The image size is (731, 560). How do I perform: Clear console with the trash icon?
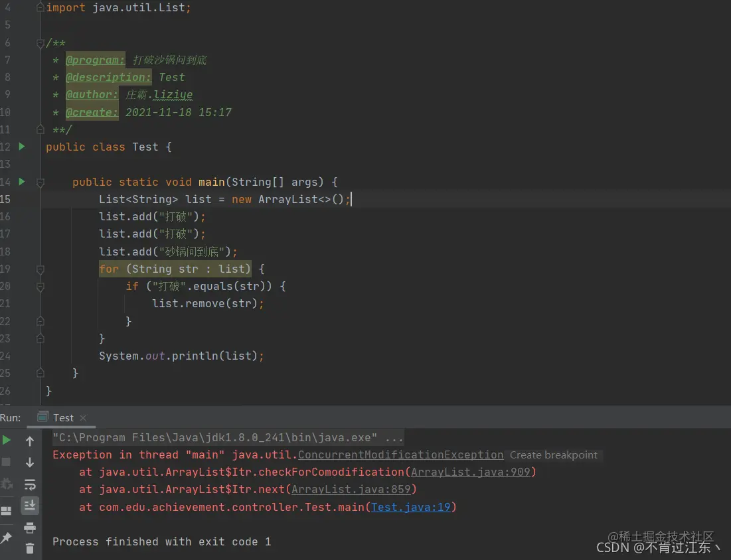[x=30, y=548]
